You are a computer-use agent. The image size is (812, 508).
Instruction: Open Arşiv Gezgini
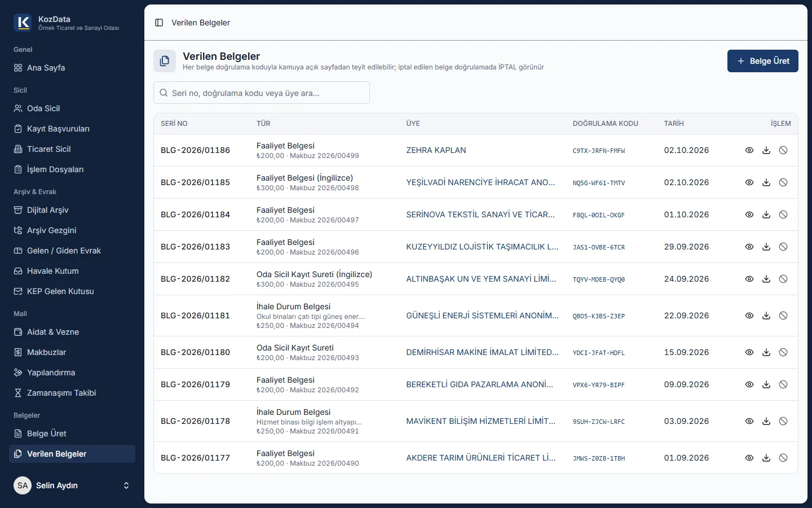point(72,230)
